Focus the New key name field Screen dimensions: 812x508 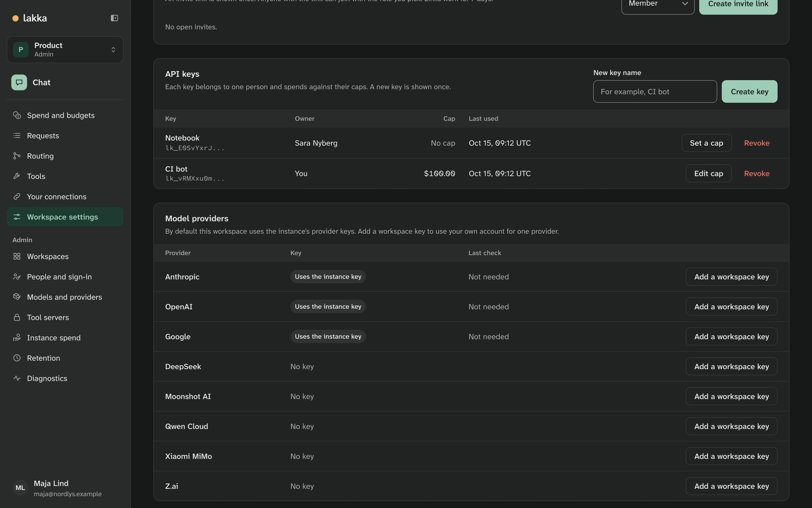click(x=655, y=91)
